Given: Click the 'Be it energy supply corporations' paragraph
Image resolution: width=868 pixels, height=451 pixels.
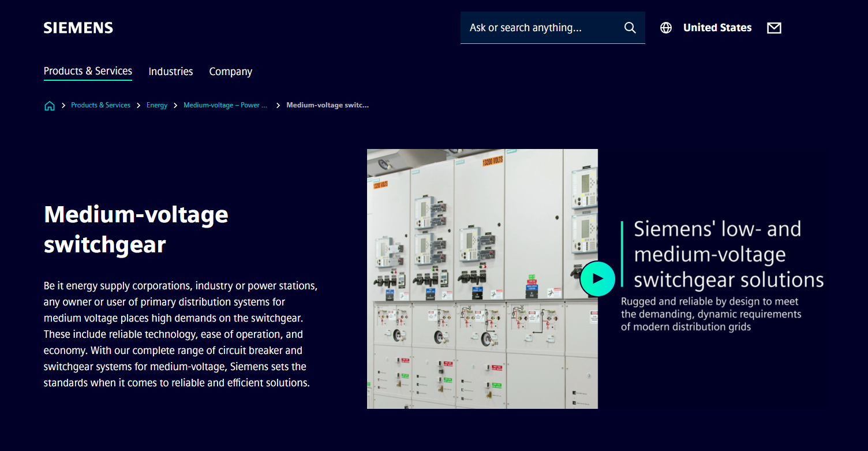Looking at the screenshot, I should pos(181,334).
